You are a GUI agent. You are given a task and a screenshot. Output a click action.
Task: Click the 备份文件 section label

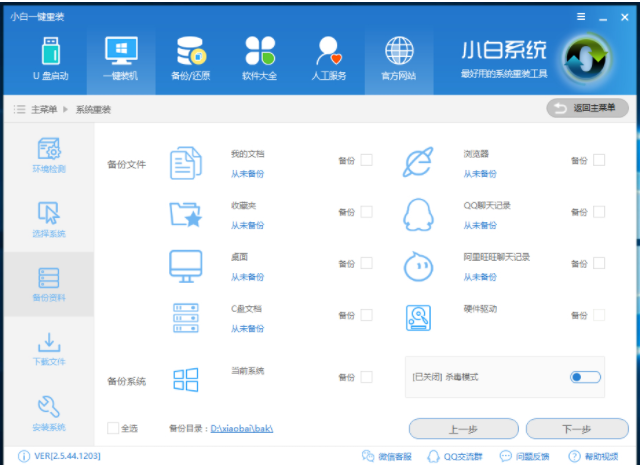coord(127,164)
